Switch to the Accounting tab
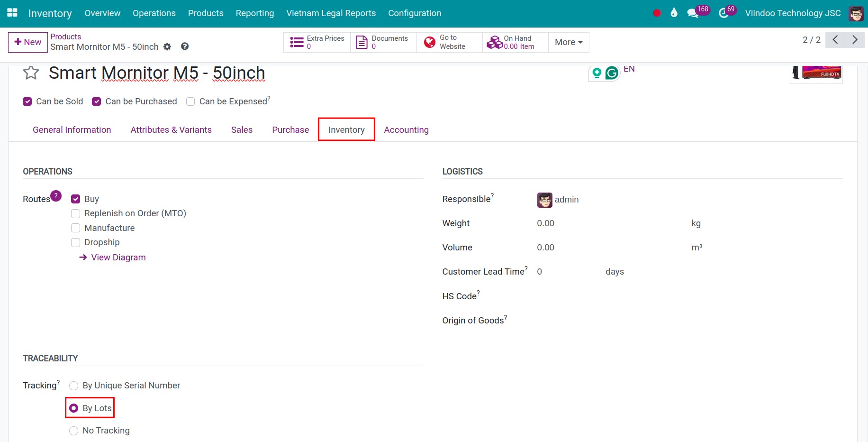The width and height of the screenshot is (868, 442). pos(407,130)
